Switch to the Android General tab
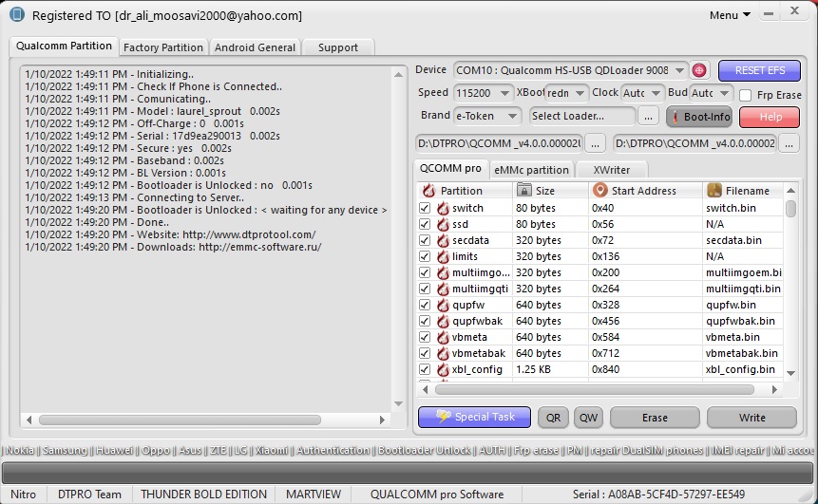The height and width of the screenshot is (504, 818). pyautogui.click(x=255, y=47)
